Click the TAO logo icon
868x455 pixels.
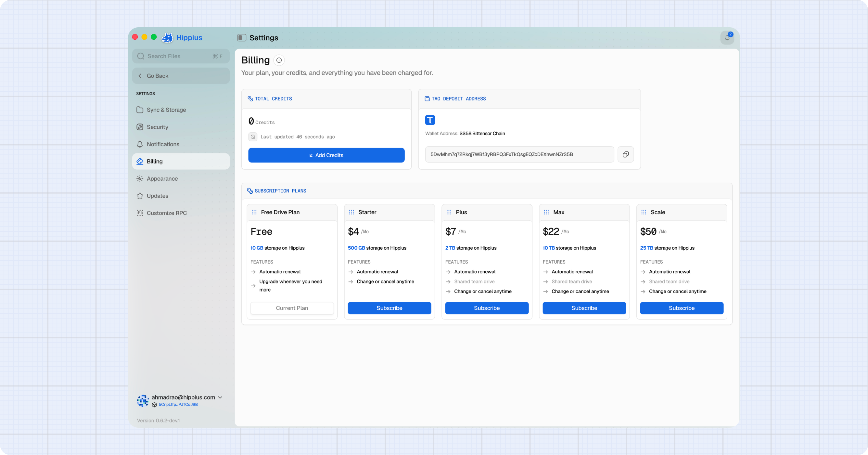click(430, 120)
